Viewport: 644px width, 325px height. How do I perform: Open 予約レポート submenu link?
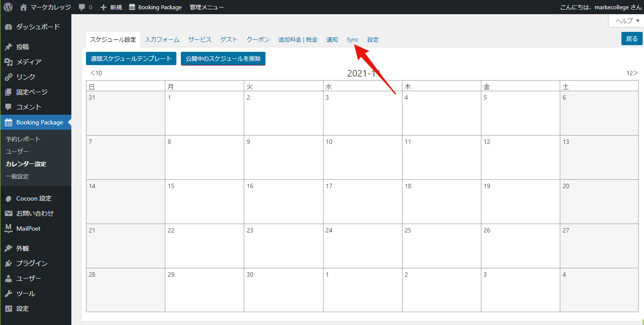[23, 139]
